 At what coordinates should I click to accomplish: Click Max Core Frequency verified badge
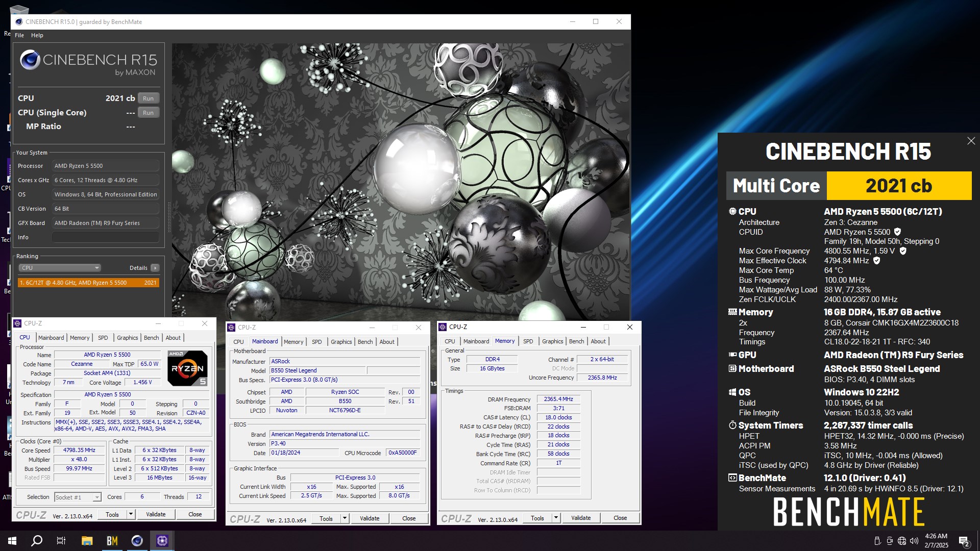pos(902,251)
